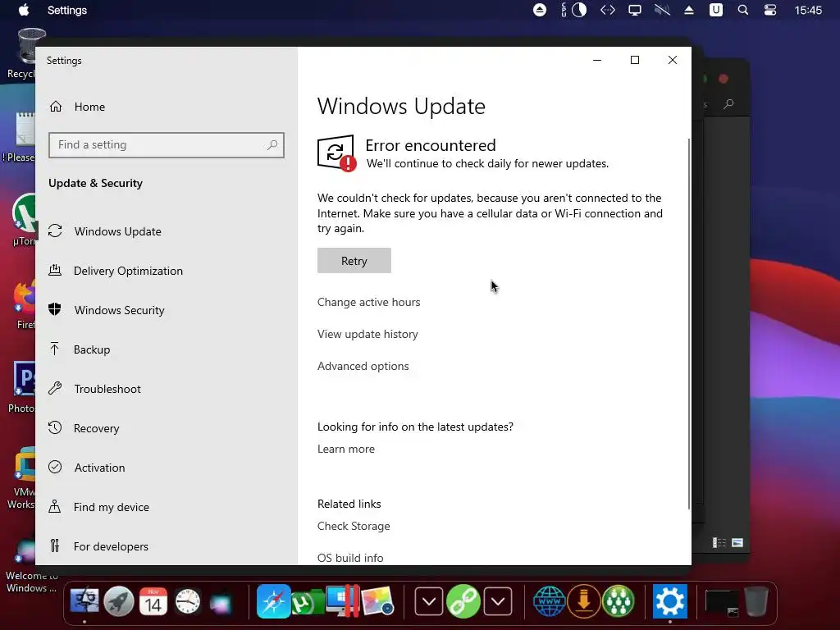Image resolution: width=840 pixels, height=630 pixels.
Task: Open Find my device settings
Action: (166, 507)
